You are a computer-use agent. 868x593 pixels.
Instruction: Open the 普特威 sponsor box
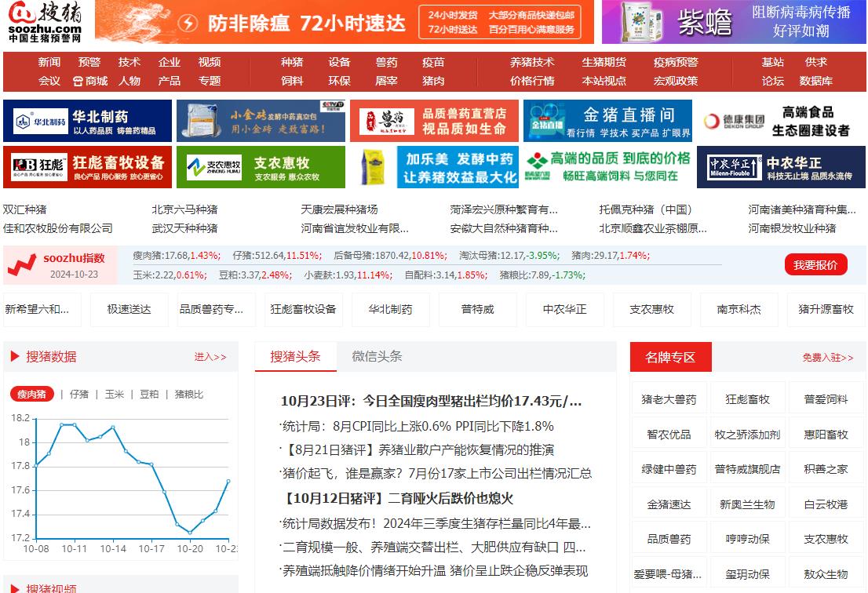(478, 309)
